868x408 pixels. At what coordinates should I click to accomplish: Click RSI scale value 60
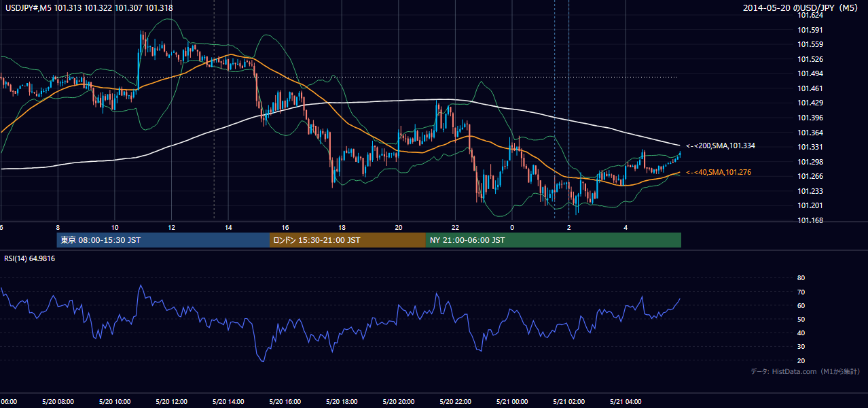pos(801,305)
